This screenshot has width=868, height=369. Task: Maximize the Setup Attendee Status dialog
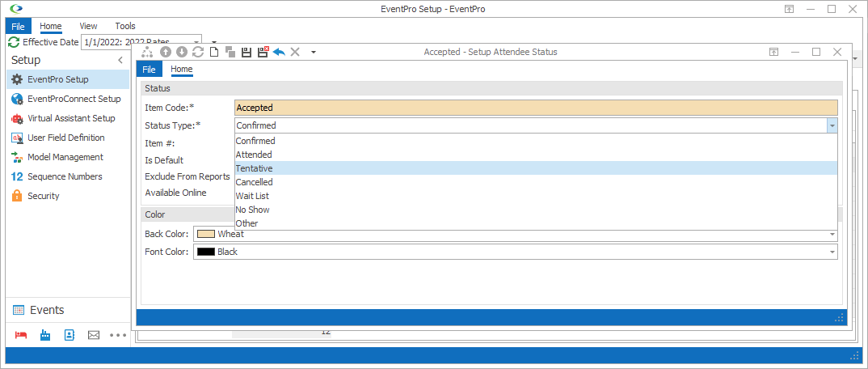(816, 52)
